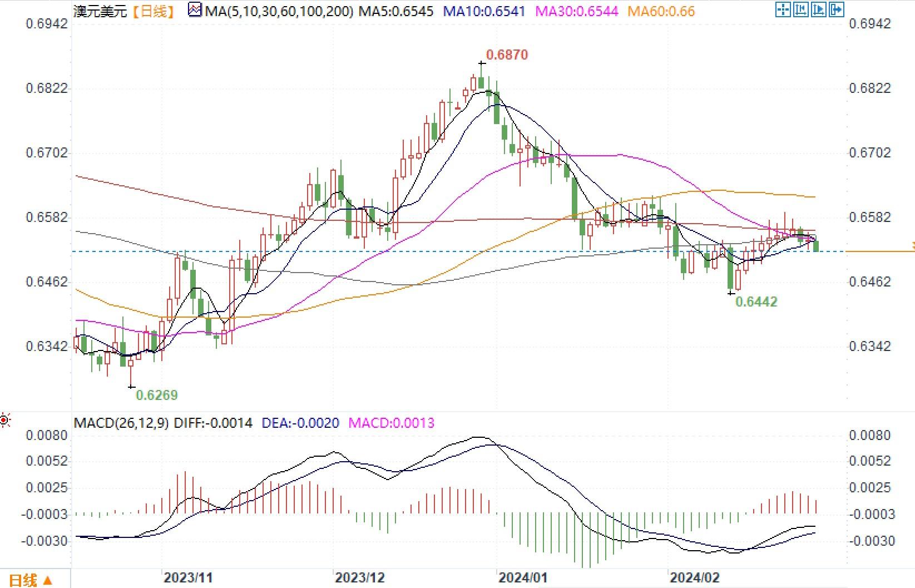The width and height of the screenshot is (915, 588).
Task: Open MA(5,10,30,60,100,200) indicator parameters
Action: pyautogui.click(x=278, y=11)
